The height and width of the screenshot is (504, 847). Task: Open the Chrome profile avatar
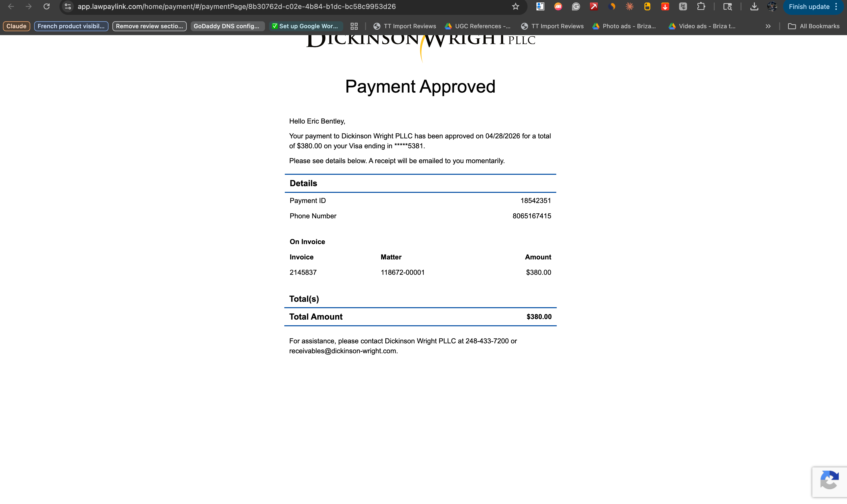point(772,6)
